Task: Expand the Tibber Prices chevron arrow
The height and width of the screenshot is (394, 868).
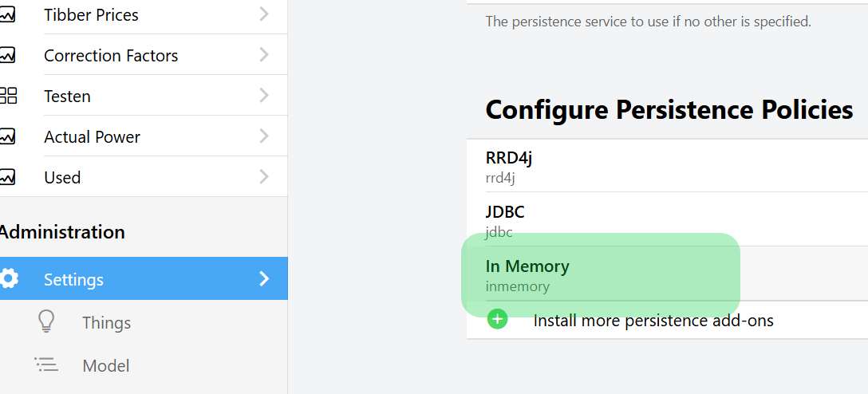Action: point(264,14)
